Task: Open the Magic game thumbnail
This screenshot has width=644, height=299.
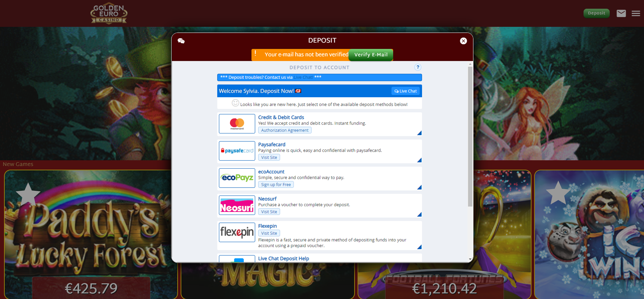Action: tap(267, 281)
